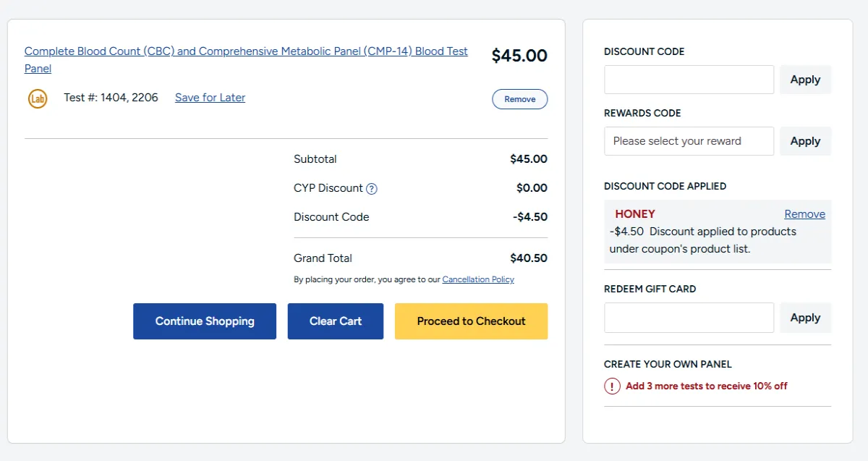Open the reward selection dropdown
This screenshot has width=868, height=461.
[688, 141]
